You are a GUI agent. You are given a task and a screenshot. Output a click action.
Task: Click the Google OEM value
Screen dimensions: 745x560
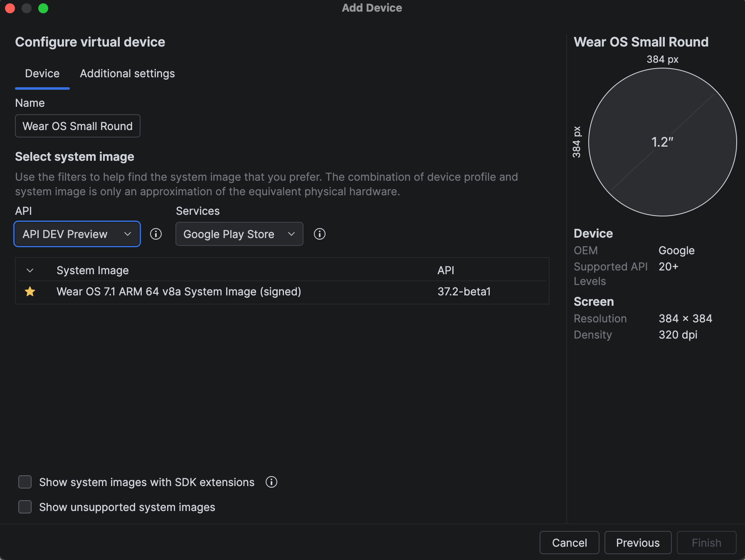(676, 251)
